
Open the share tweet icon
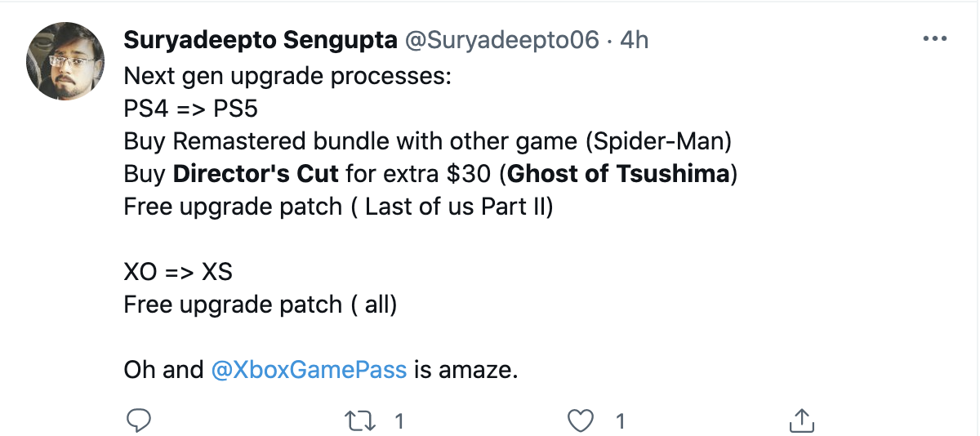pyautogui.click(x=803, y=420)
